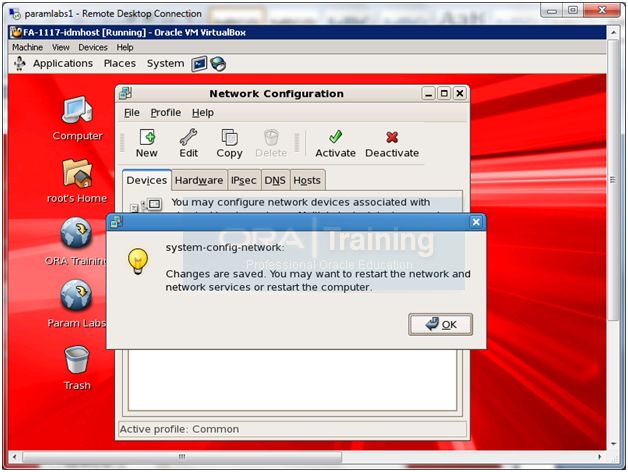Switch to the Hosts tab

[x=307, y=180]
